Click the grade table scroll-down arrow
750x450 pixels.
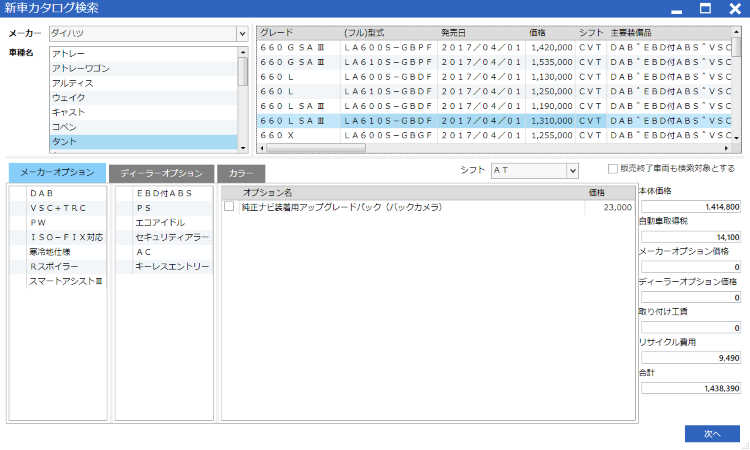pos(736,138)
